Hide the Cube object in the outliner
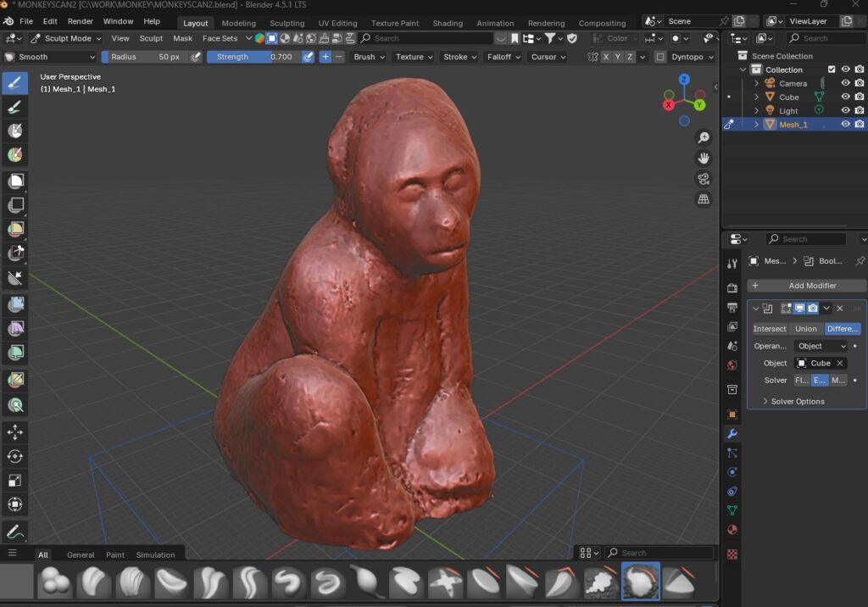 pos(846,97)
